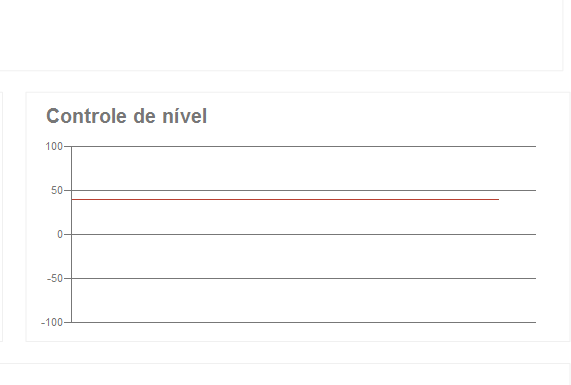Click the left start of the red line
The width and height of the screenshot is (571, 385).
coord(73,199)
